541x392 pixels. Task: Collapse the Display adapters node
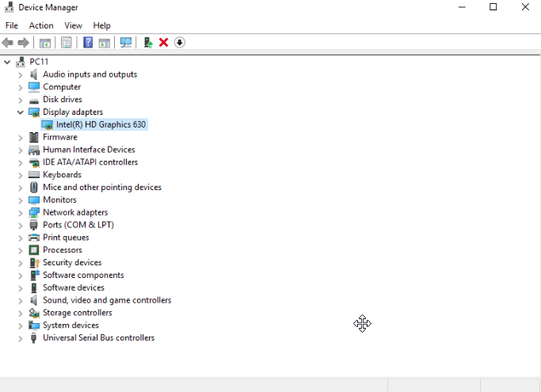click(x=21, y=112)
